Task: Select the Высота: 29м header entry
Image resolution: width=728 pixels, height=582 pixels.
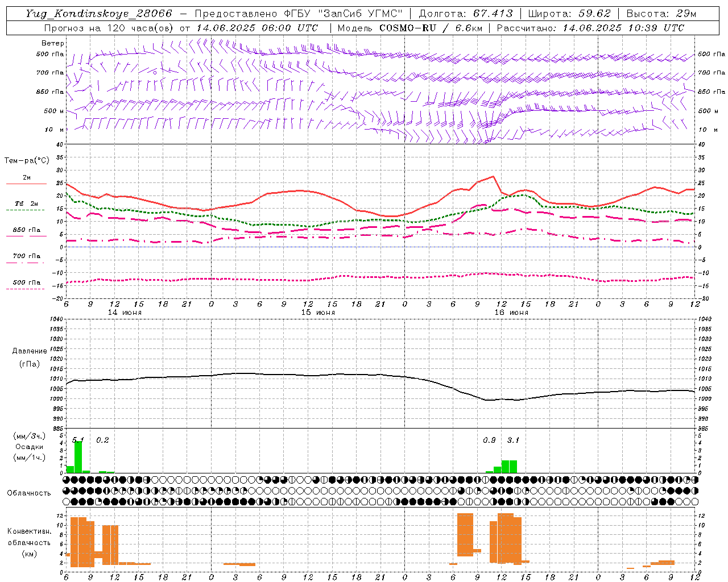Action: [661, 14]
